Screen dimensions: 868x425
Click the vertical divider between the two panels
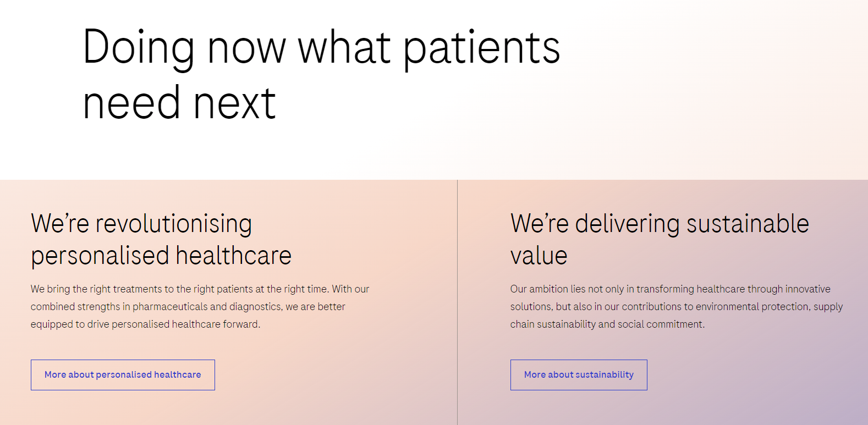[457, 302]
